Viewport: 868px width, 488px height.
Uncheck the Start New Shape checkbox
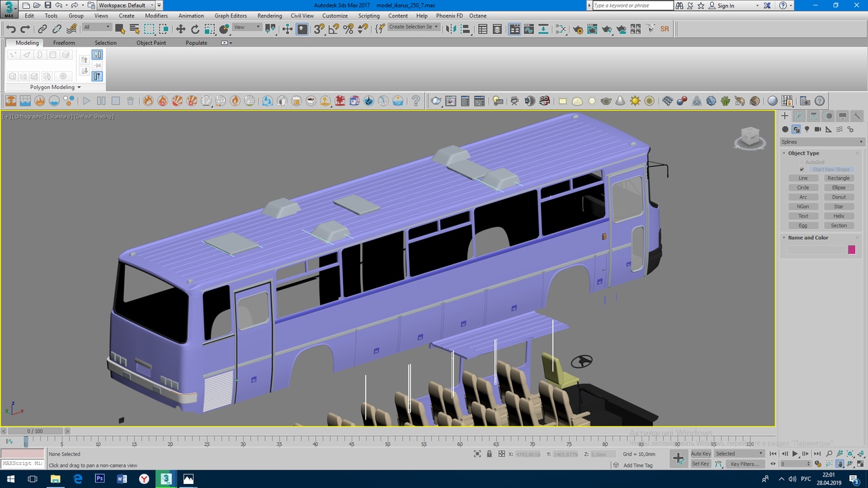802,169
